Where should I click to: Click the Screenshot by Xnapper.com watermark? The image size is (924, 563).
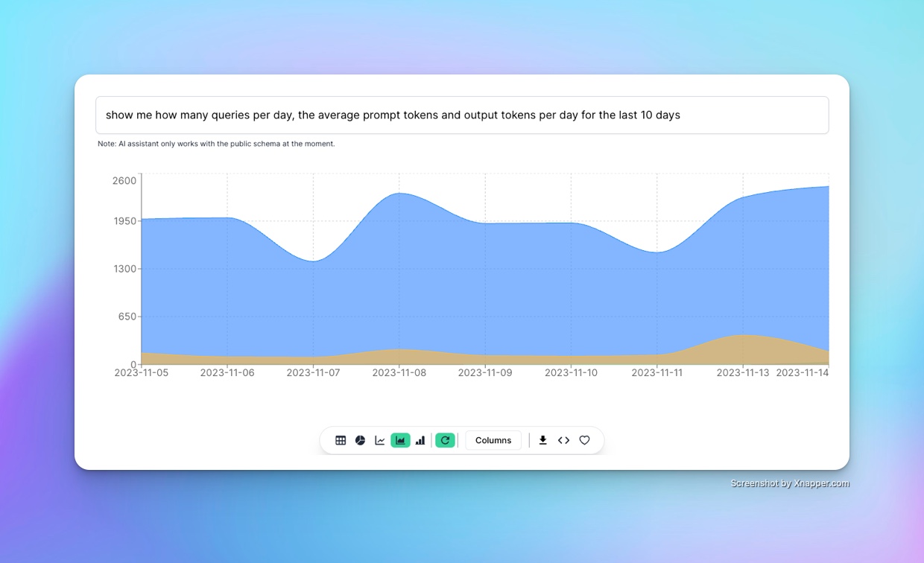[789, 483]
